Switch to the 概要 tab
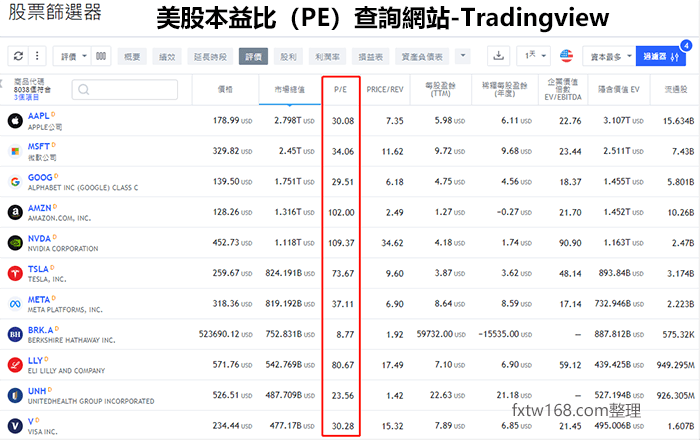The height and width of the screenshot is (440, 700). 132,57
